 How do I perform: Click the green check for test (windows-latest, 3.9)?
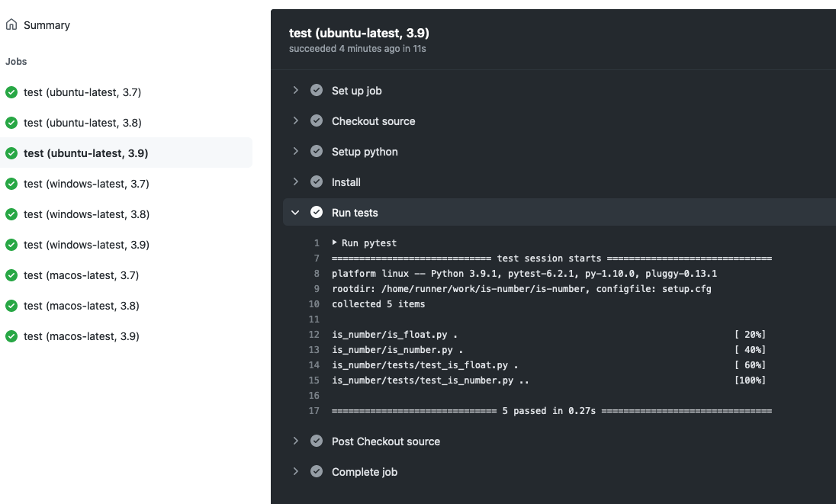point(11,245)
